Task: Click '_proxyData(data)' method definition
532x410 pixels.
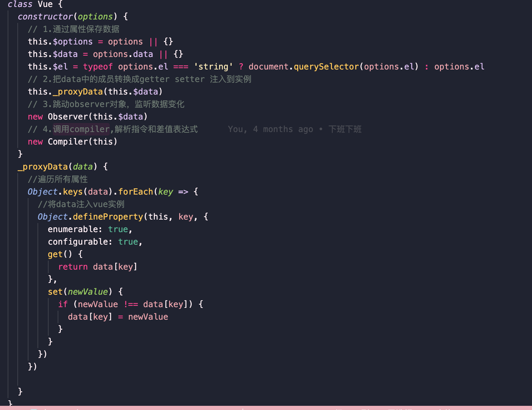Action: pyautogui.click(x=58, y=167)
